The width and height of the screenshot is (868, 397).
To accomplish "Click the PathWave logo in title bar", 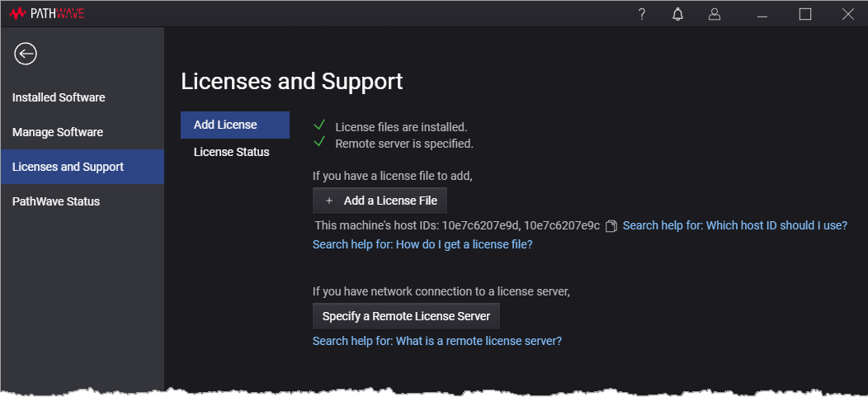I will click(x=47, y=14).
